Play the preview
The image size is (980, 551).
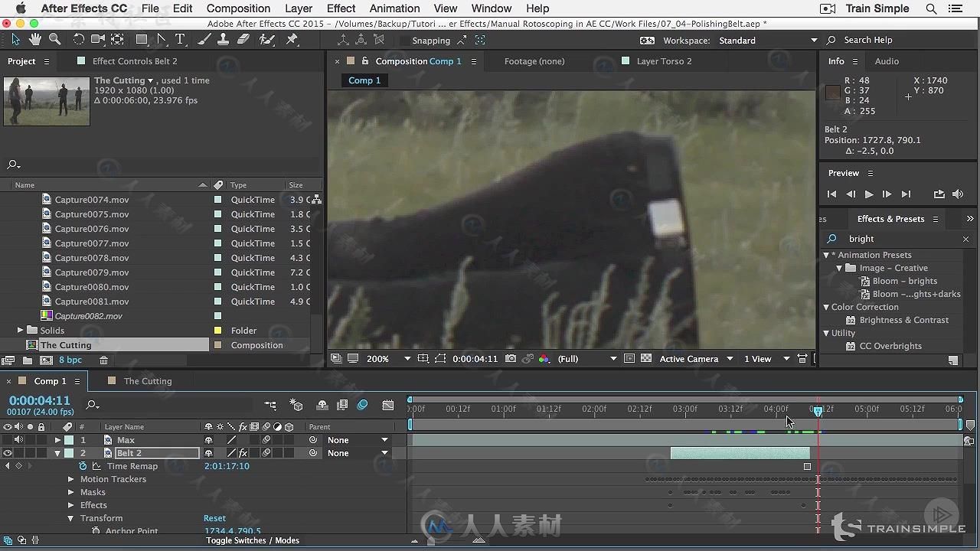pos(868,194)
